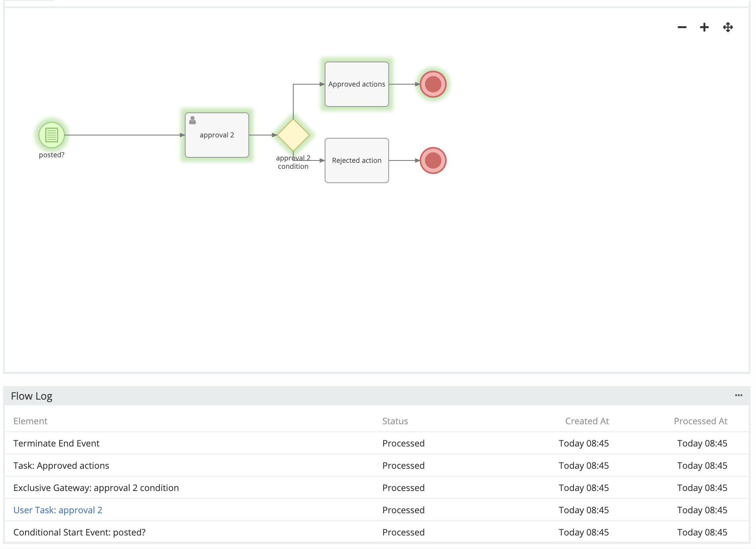Click the 'Created At' column header
The image size is (756, 549).
(587, 421)
